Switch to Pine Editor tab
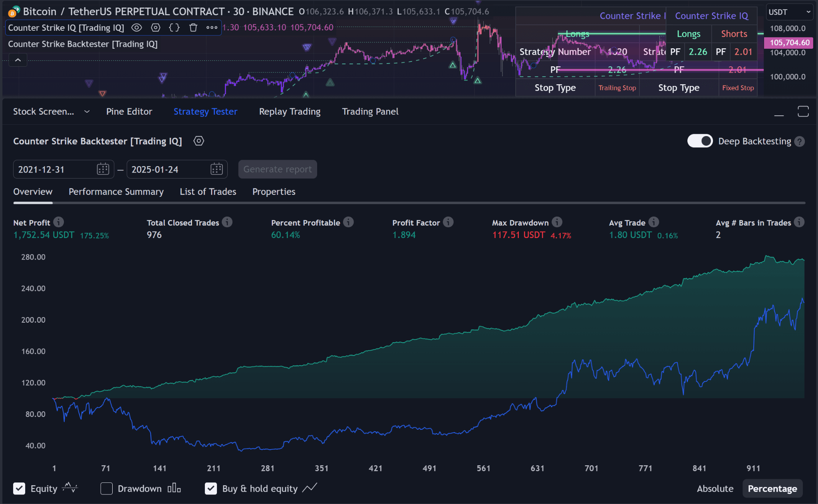The height and width of the screenshot is (504, 818). pyautogui.click(x=129, y=112)
